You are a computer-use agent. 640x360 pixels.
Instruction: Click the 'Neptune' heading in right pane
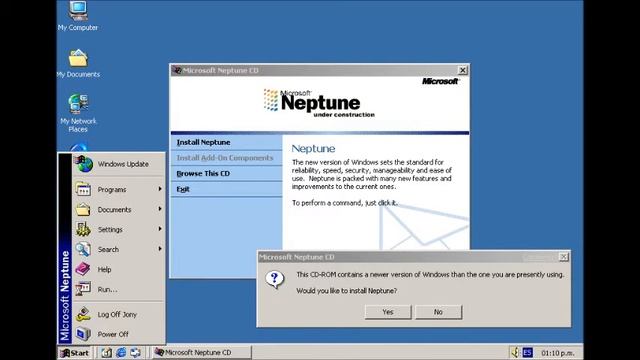pos(313,149)
